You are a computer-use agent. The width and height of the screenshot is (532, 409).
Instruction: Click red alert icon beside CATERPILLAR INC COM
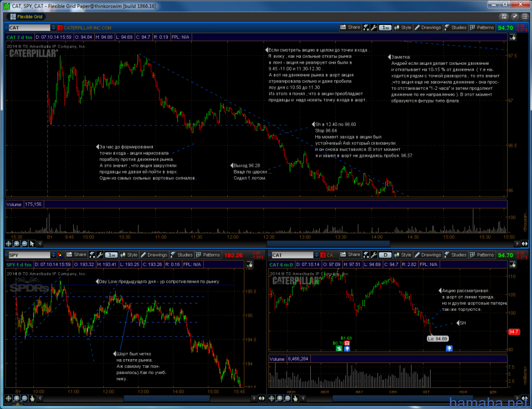(60, 28)
